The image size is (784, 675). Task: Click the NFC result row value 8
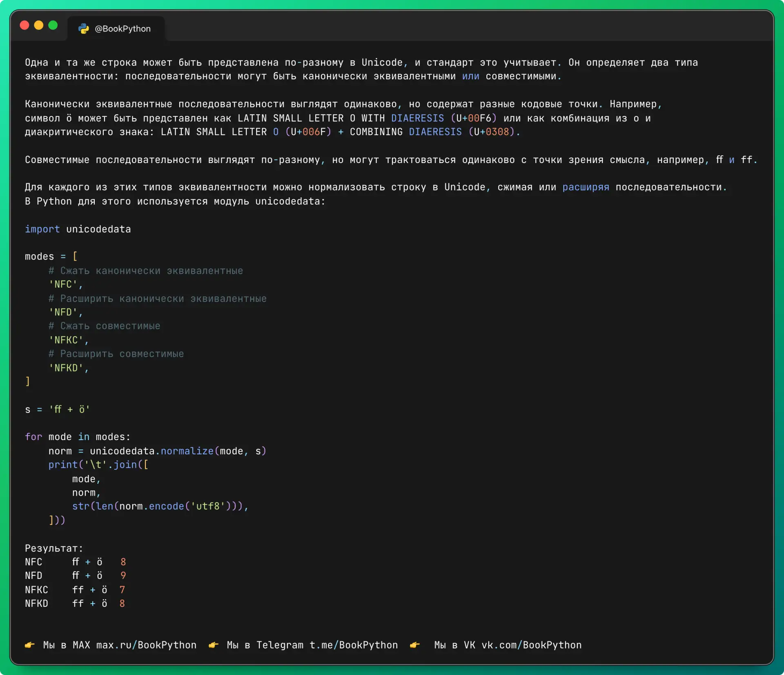coord(123,562)
